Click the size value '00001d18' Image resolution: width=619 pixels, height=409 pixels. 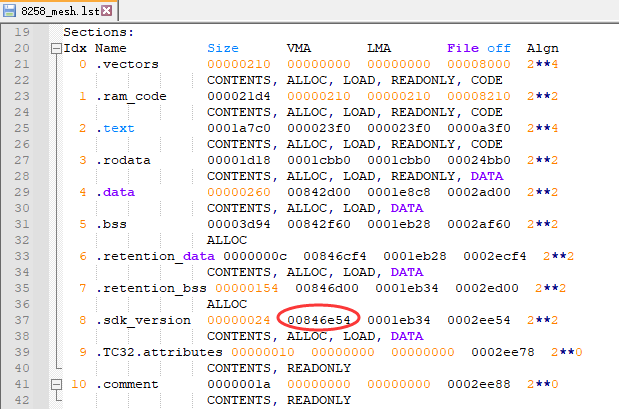[x=239, y=160]
